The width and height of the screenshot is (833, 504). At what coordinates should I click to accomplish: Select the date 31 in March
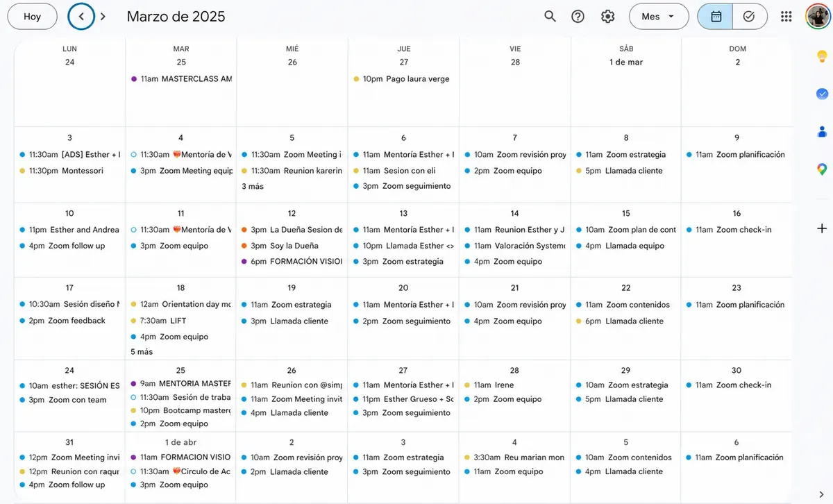[x=69, y=442]
